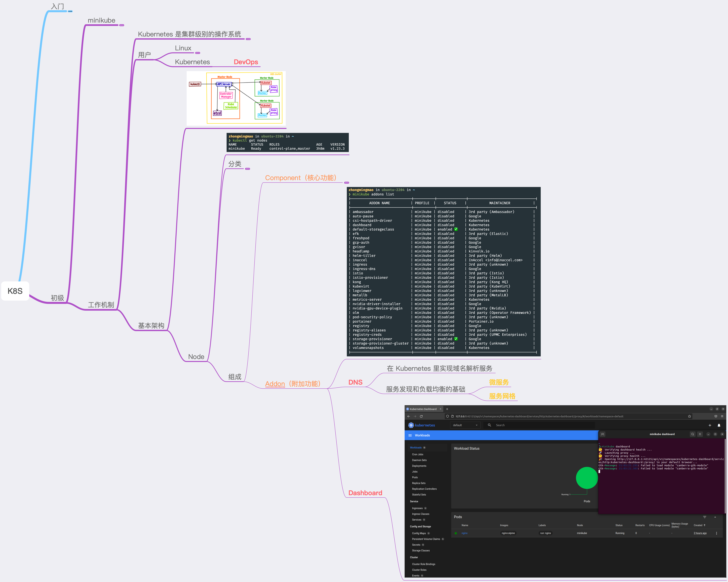Image resolution: width=728 pixels, height=582 pixels.
Task: Click the terminal window search icon
Action: click(692, 434)
